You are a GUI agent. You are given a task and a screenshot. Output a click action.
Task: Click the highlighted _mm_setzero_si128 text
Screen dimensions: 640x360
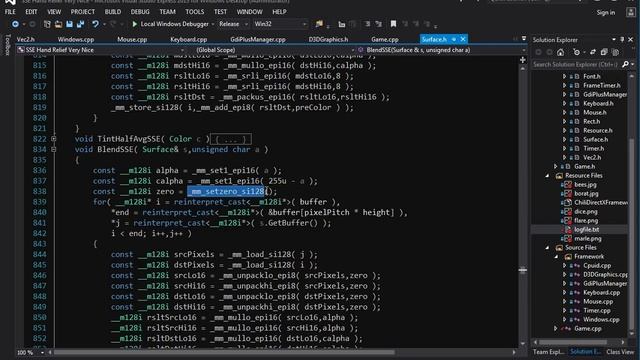(x=227, y=191)
